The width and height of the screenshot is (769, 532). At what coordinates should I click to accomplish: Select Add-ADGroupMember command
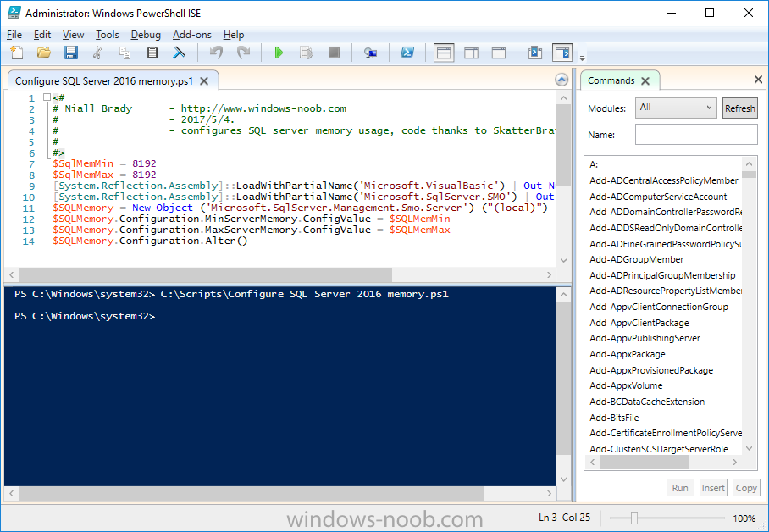[637, 259]
